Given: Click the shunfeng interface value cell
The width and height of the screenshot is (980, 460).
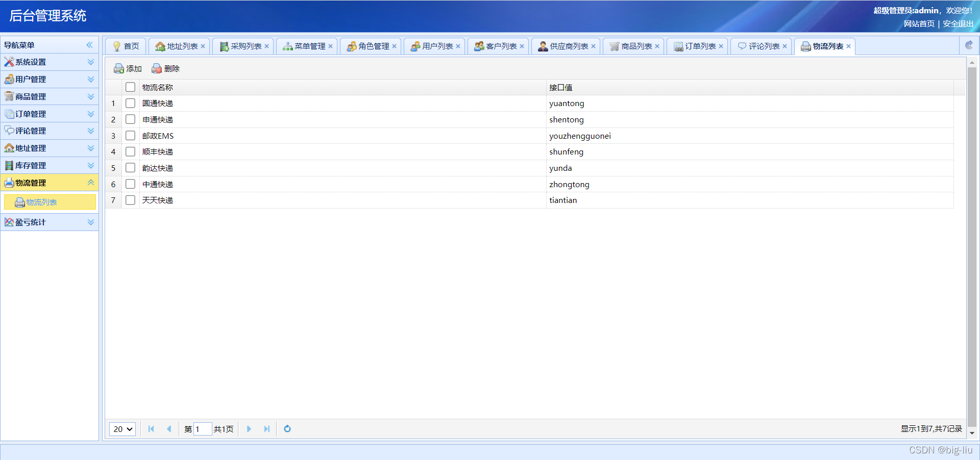Looking at the screenshot, I should pos(750,151).
